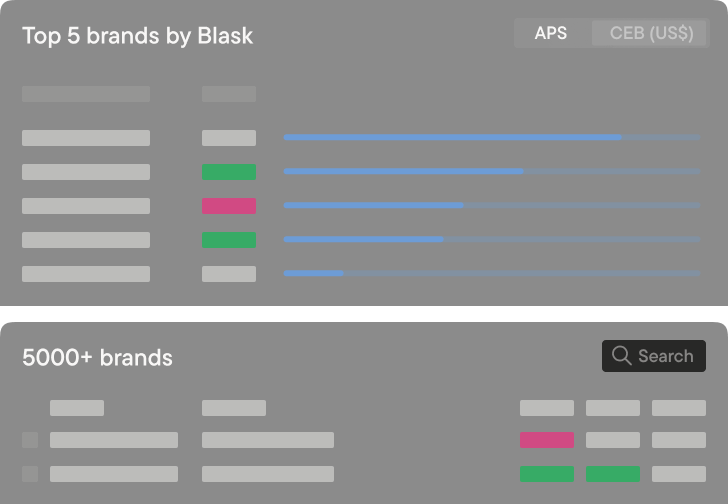Click the left green badge in the 5000+ brands table

click(547, 474)
